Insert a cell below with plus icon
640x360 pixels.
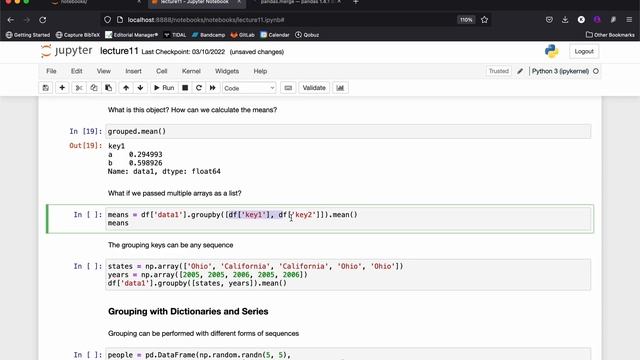[62, 88]
